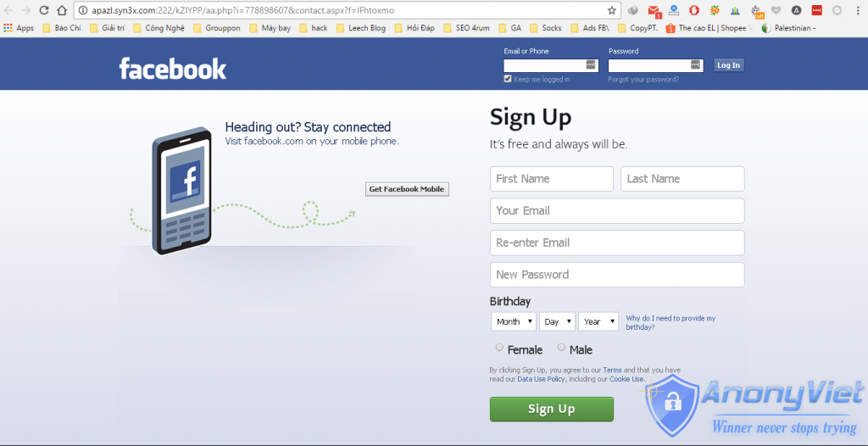This screenshot has width=868, height=446.
Task: Open the Day birthday dropdown
Action: pos(558,321)
